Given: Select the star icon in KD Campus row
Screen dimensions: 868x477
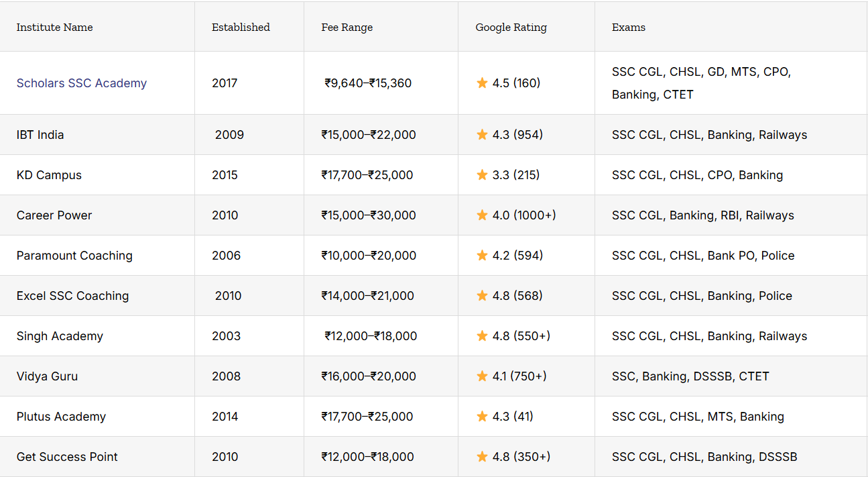Looking at the screenshot, I should [482, 175].
